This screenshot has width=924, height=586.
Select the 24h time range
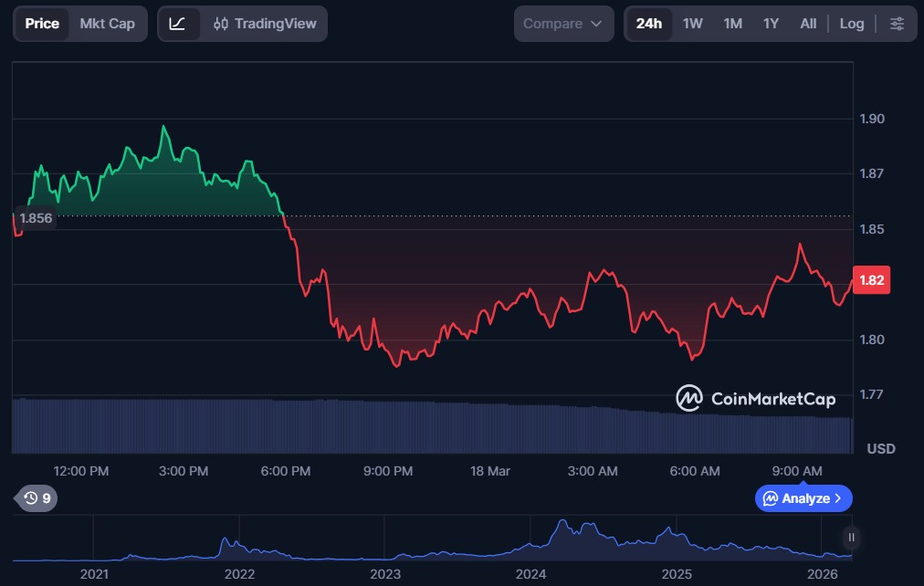(x=648, y=24)
